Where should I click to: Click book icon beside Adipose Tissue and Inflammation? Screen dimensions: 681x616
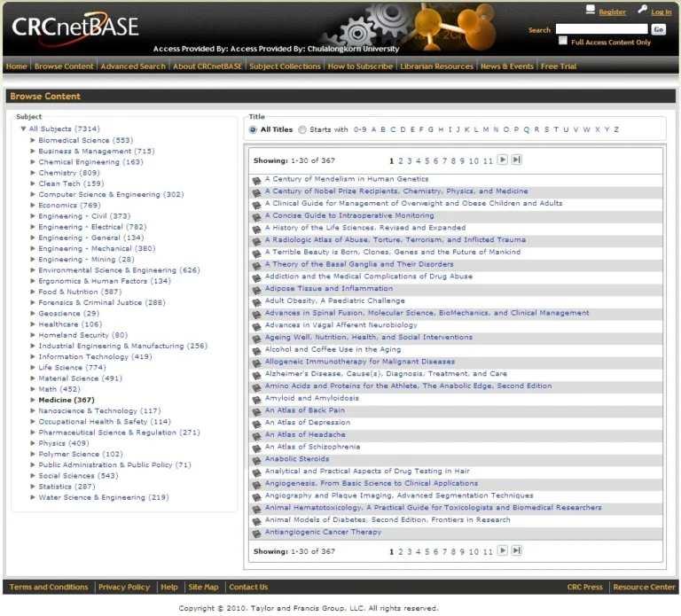click(x=256, y=290)
